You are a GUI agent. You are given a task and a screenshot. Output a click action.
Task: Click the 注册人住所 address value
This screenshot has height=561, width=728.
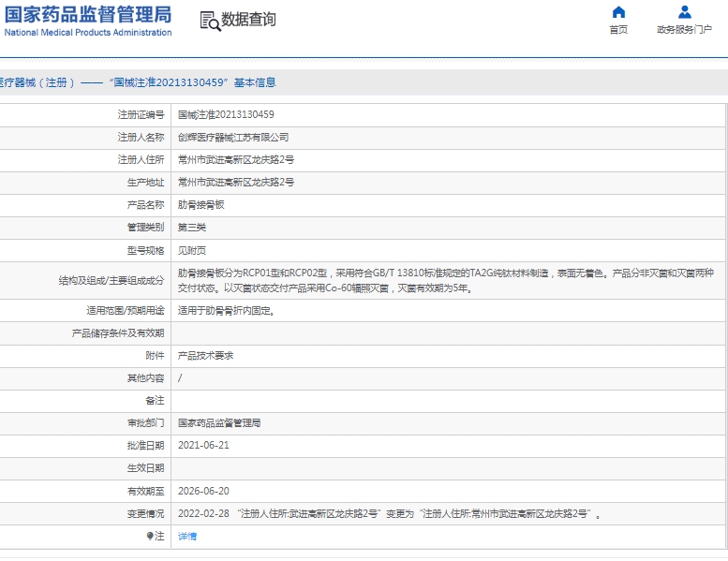coord(236,159)
